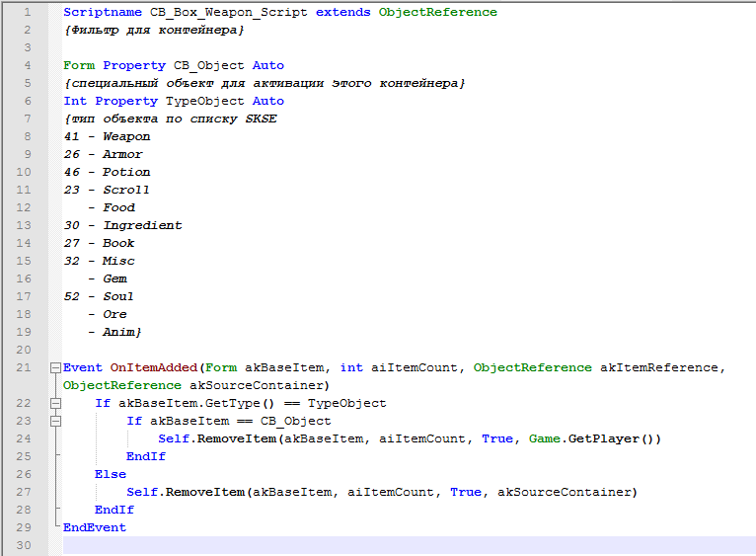Click '26 - Armor' comment line
Screen dimensions: 756x556
pyautogui.click(x=104, y=154)
